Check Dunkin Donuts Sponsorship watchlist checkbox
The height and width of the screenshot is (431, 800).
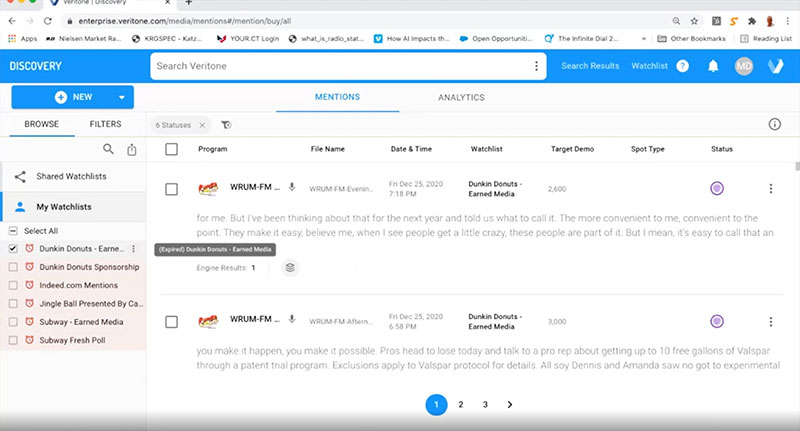[x=13, y=267]
